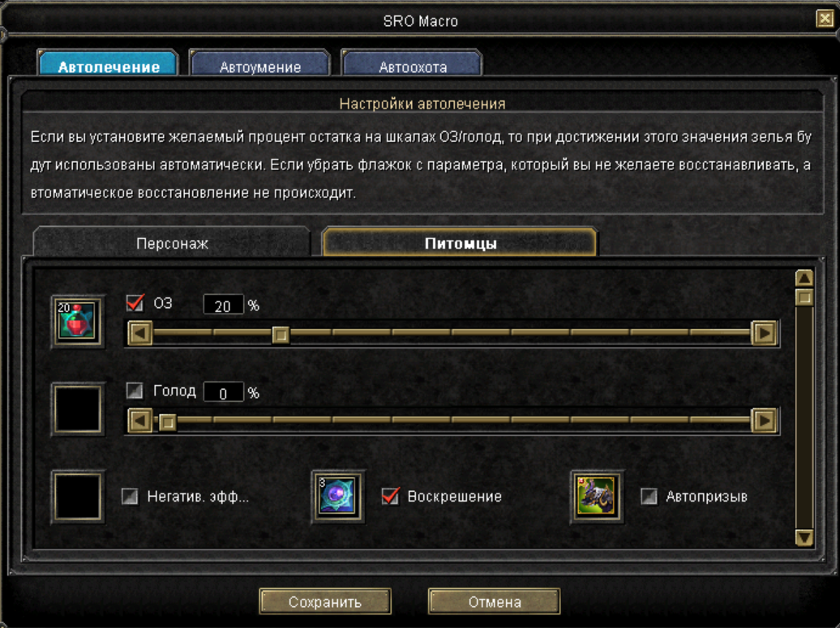
Task: Select the empty hunger item slot
Action: point(78,409)
